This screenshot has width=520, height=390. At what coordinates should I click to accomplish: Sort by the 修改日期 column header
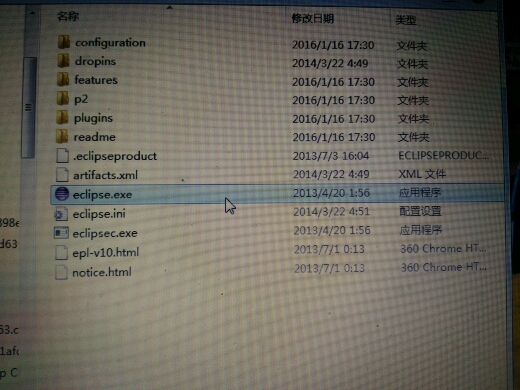tap(313, 18)
